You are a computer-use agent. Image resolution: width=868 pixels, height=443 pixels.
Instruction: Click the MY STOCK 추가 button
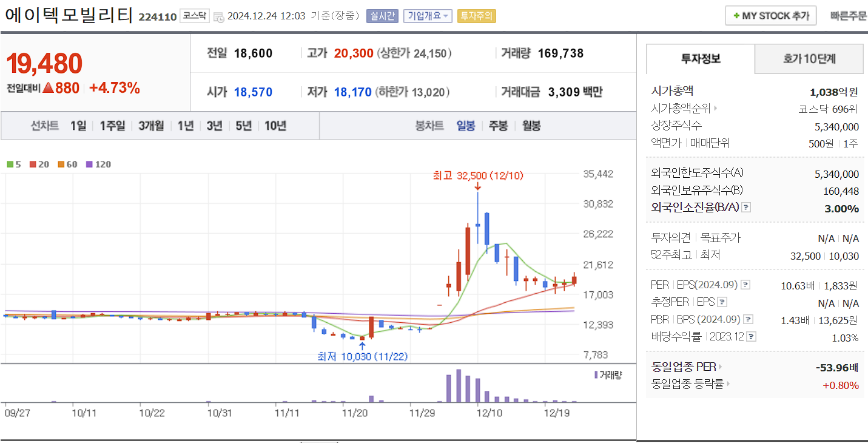point(771,15)
